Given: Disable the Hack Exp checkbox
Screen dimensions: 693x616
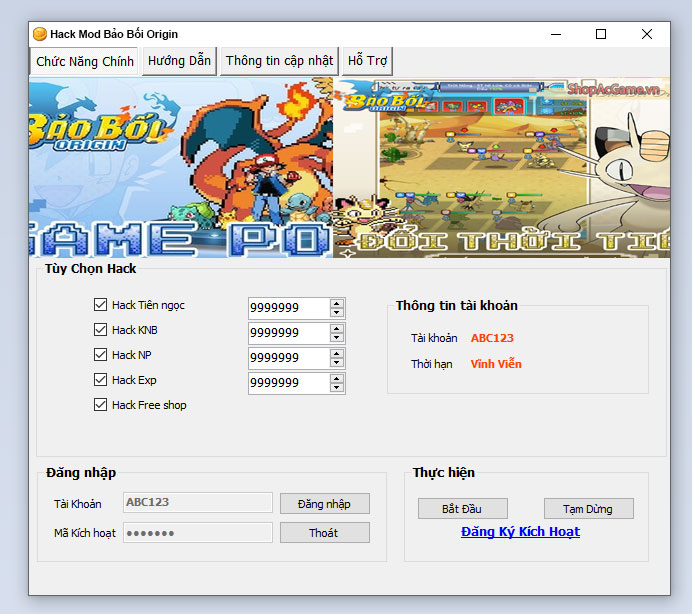Looking at the screenshot, I should click(100, 380).
